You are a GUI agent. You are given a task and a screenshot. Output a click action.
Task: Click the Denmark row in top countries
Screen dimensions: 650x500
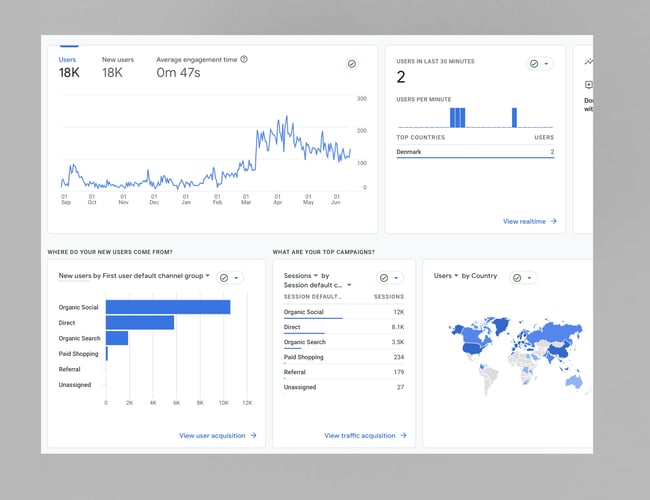pos(475,152)
